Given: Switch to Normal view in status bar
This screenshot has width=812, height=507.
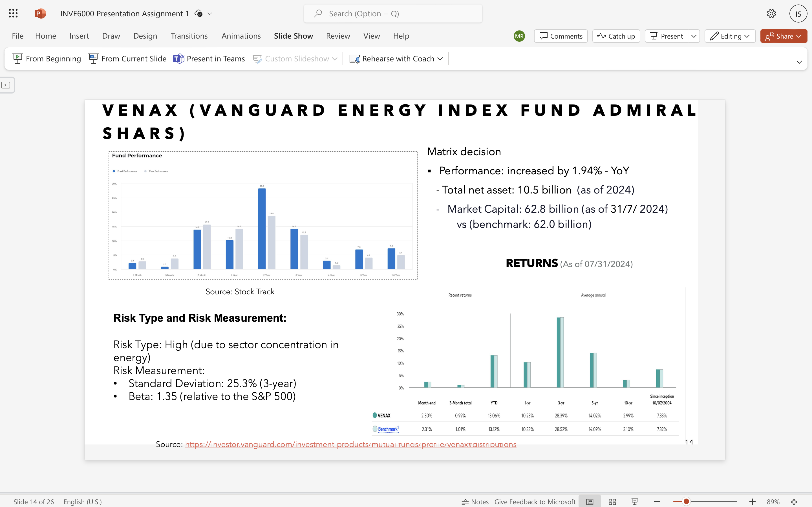Looking at the screenshot, I should (x=590, y=502).
